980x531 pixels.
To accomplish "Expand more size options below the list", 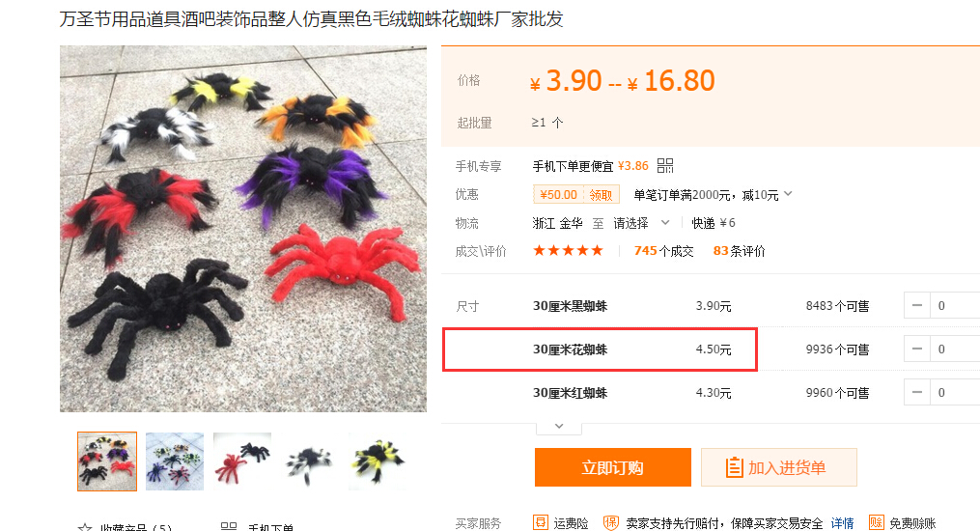I will tap(559, 427).
